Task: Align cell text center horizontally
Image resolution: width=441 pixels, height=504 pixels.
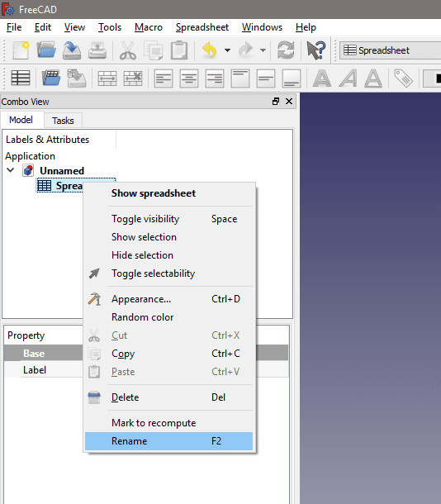Action: [189, 78]
